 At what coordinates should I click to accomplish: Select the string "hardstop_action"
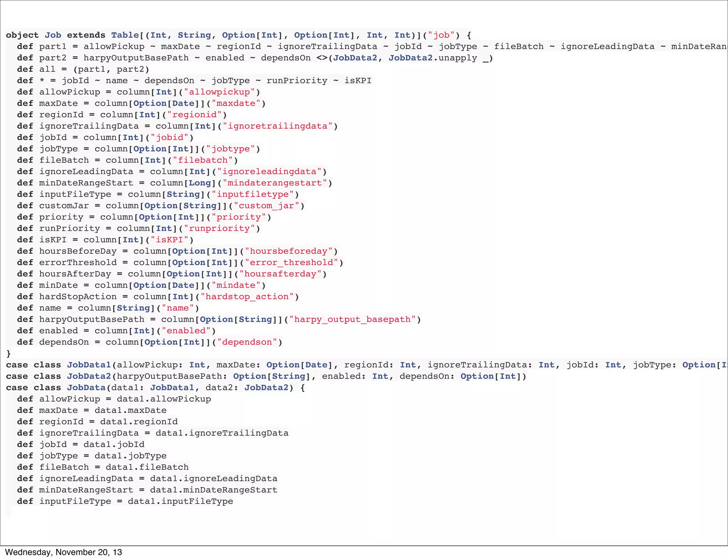point(247,297)
